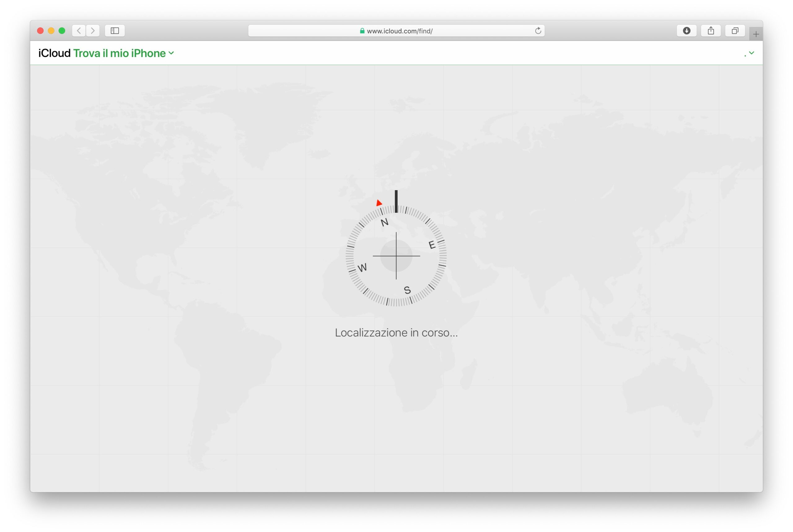793x532 pixels.
Task: Open a new tab with plus button
Action: pos(756,34)
